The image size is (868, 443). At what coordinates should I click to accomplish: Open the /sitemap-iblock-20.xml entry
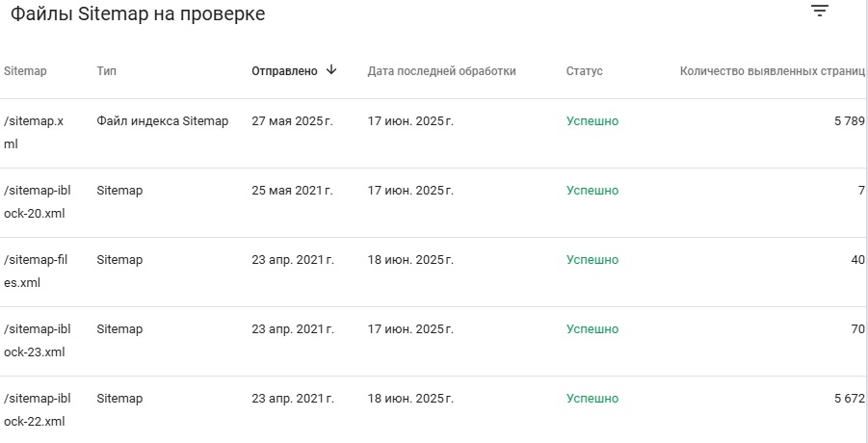point(434,203)
